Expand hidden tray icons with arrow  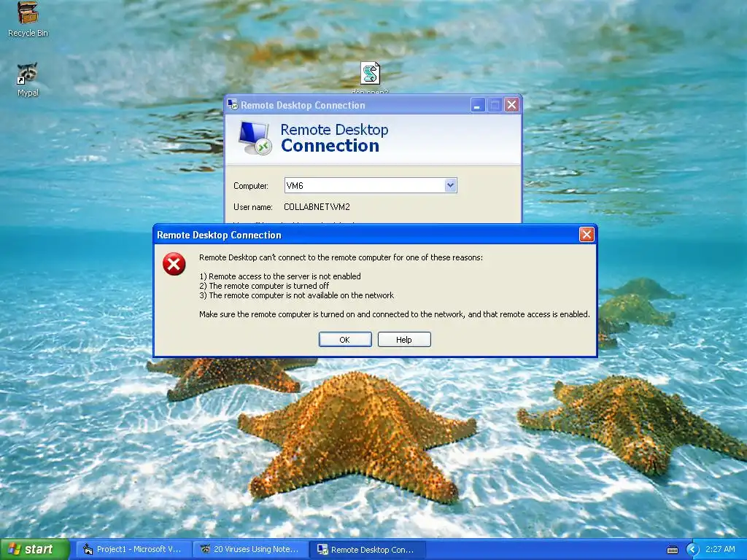click(692, 550)
